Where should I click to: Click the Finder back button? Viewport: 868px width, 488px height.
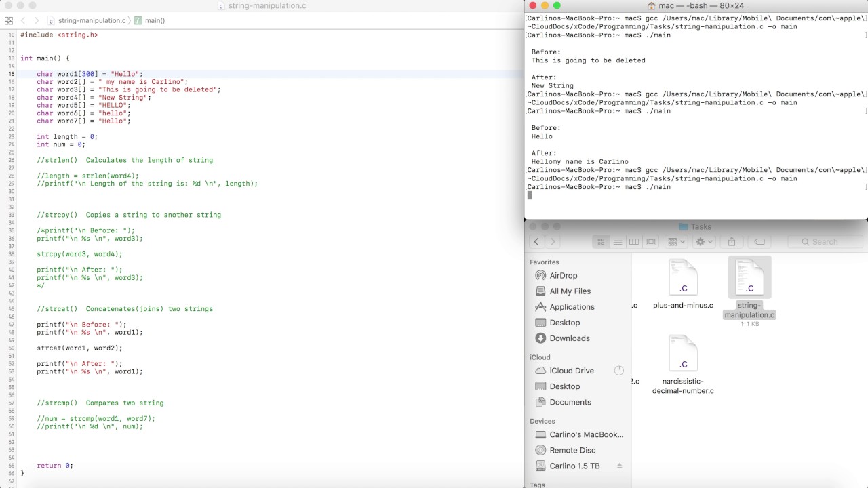point(537,241)
